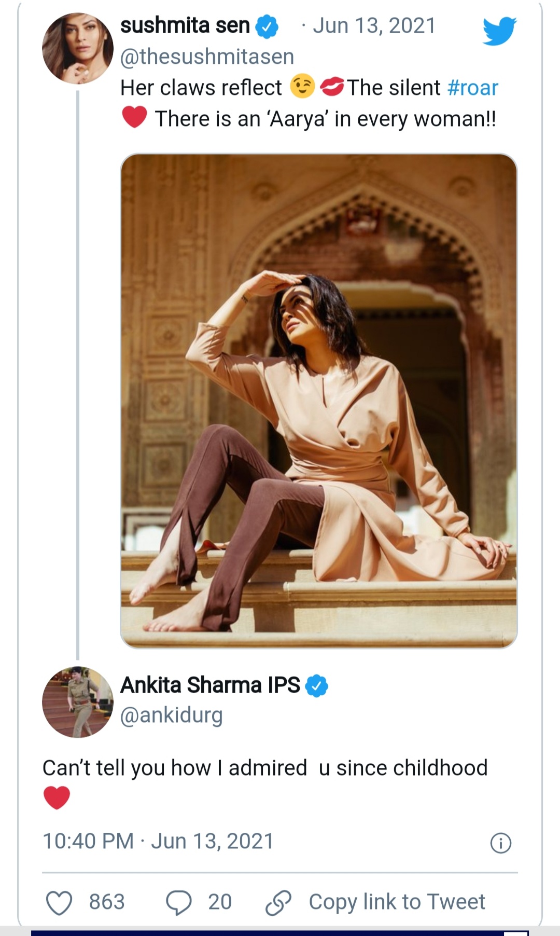Viewport: 560px width, 936px height.
Task: Click the chain link icon
Action: tap(278, 902)
